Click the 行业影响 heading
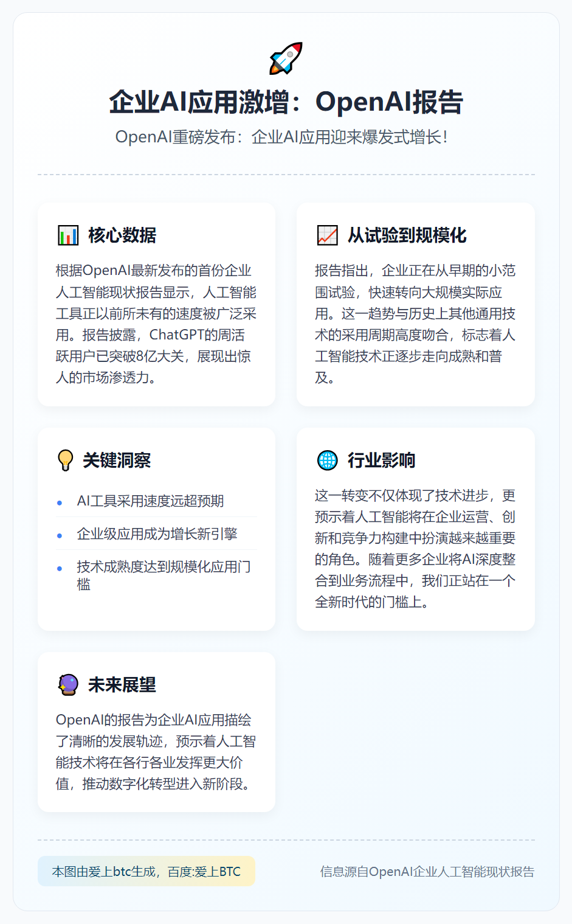 [x=382, y=460]
